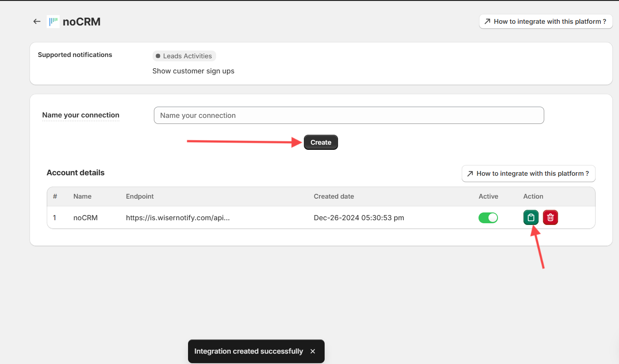Click the Created date column header
619x364 pixels.
tap(334, 196)
